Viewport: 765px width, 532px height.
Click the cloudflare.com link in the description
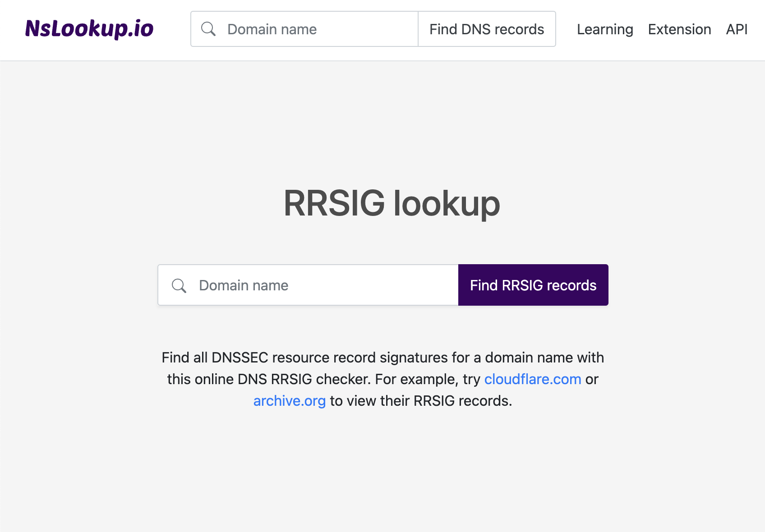(x=532, y=379)
